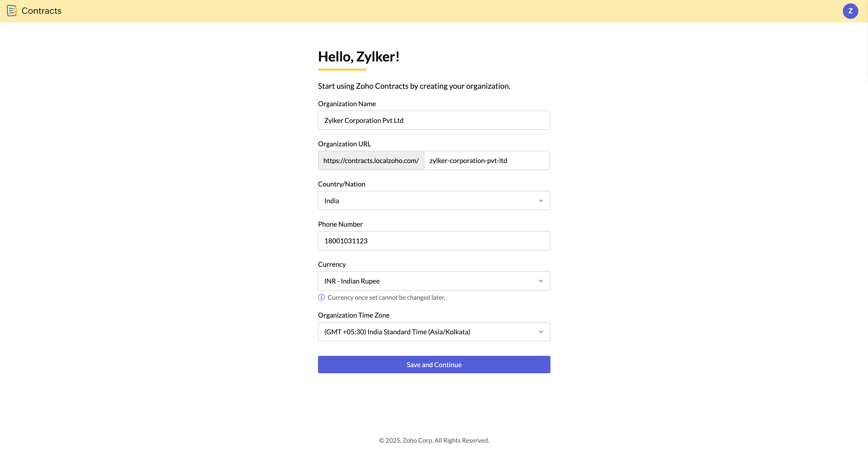
Task: Focus the Organization Name input field
Action: click(x=434, y=120)
